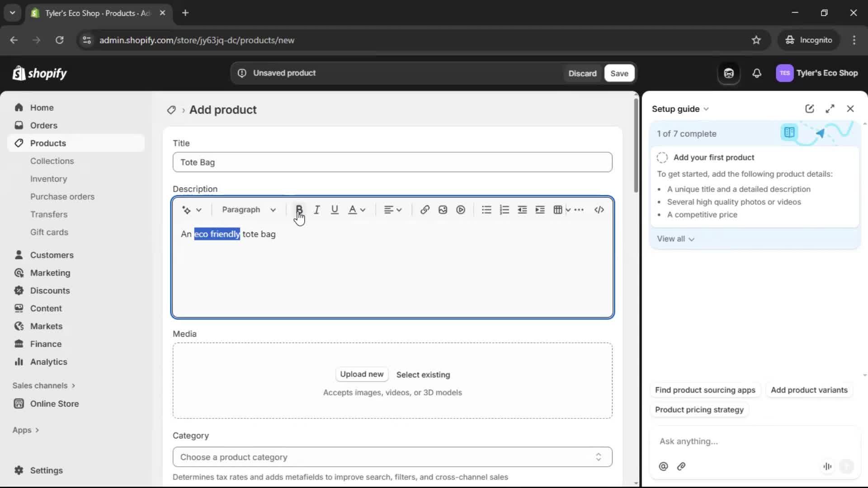Switch to HTML code view
This screenshot has height=488, width=868.
[x=599, y=210]
